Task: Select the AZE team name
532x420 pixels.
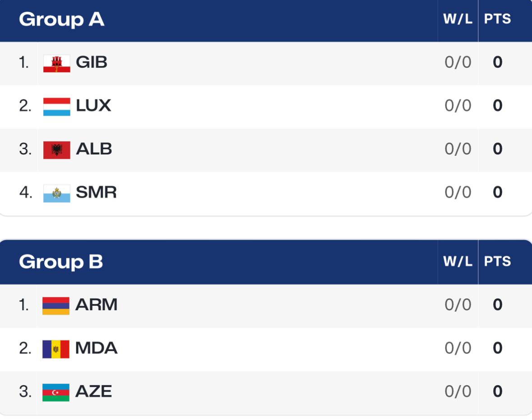Action: pos(93,392)
